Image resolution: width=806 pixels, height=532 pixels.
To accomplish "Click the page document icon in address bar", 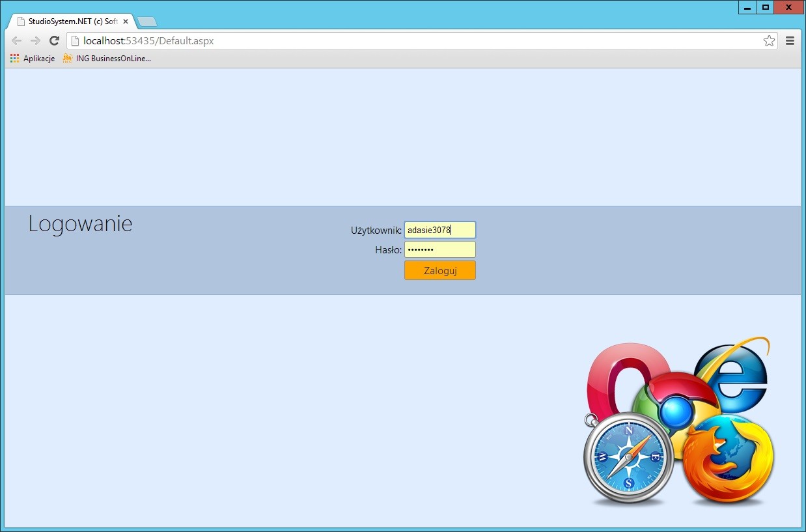I will pyautogui.click(x=76, y=41).
